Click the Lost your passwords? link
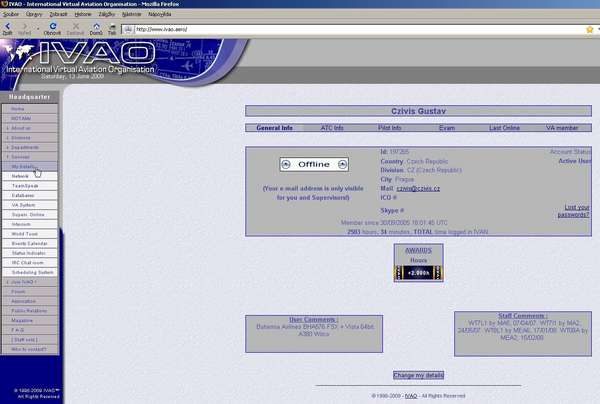The height and width of the screenshot is (404, 600). (573, 211)
